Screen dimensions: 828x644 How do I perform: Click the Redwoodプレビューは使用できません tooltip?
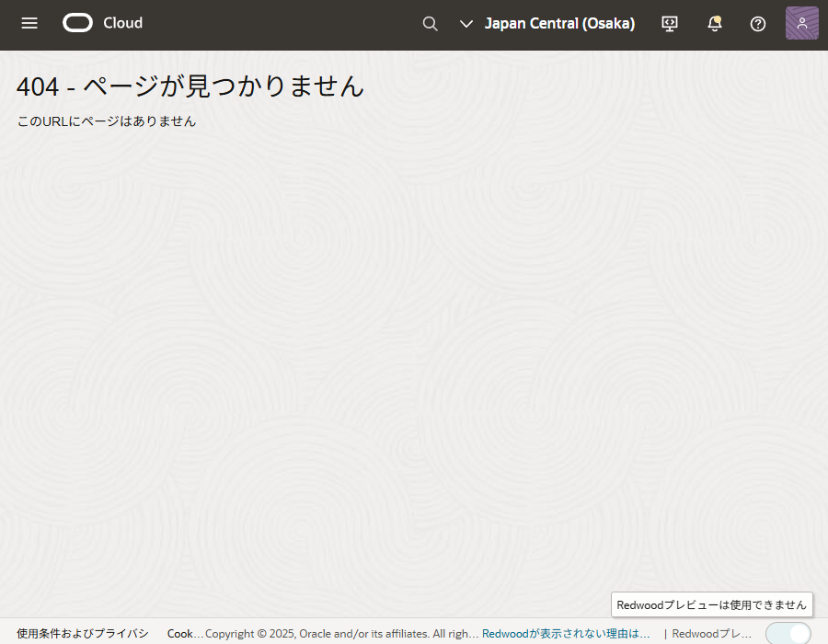tap(712, 605)
